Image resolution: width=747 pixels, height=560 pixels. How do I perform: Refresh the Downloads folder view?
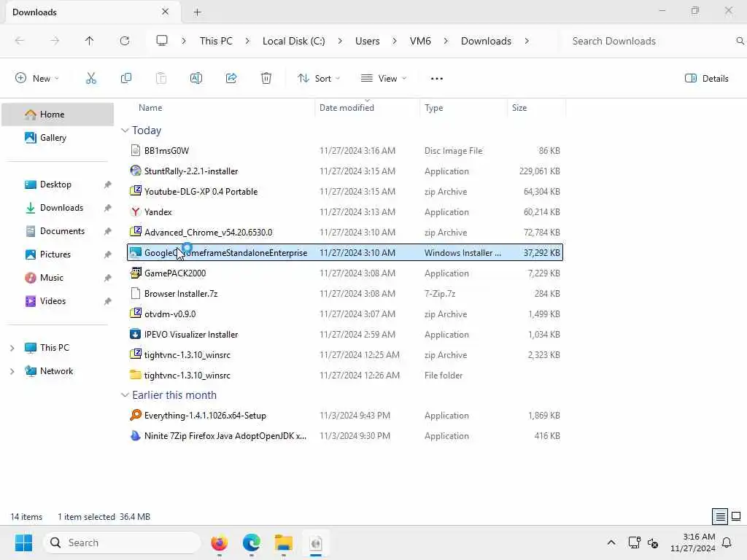tap(124, 41)
